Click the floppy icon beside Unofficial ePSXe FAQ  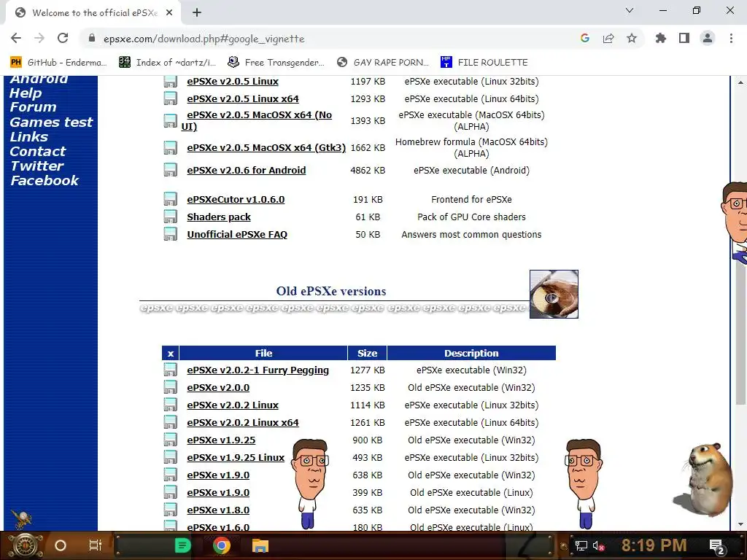click(x=170, y=234)
